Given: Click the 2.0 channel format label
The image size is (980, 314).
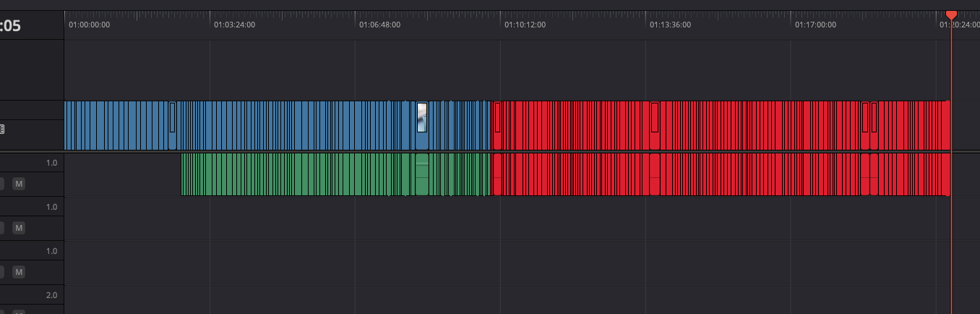Looking at the screenshot, I should (51, 295).
